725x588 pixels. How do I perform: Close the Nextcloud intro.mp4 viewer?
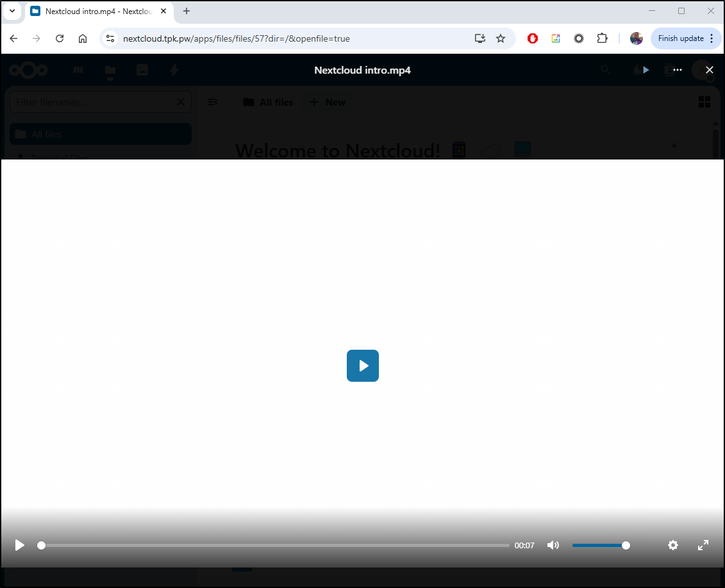click(x=709, y=70)
